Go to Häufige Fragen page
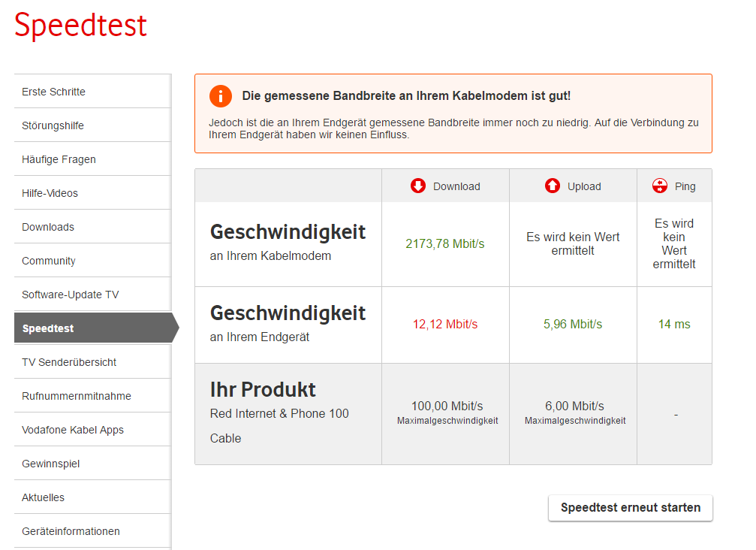 pyautogui.click(x=59, y=159)
